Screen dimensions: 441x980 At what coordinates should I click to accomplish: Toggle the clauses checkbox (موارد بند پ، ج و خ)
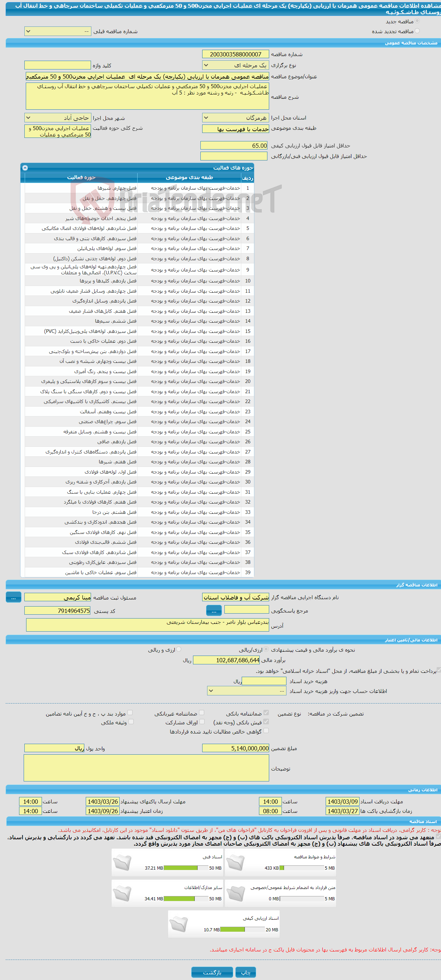point(130,713)
